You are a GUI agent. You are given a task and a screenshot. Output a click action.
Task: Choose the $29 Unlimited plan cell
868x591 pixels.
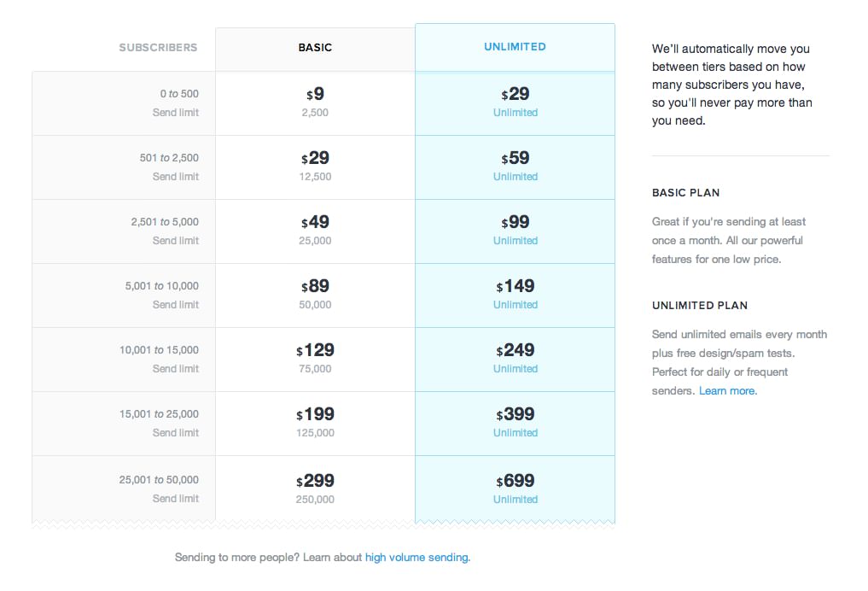tap(515, 102)
